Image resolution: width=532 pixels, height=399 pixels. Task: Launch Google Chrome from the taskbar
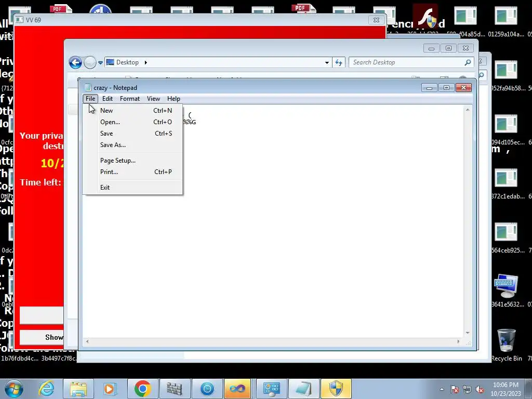pyautogui.click(x=142, y=389)
